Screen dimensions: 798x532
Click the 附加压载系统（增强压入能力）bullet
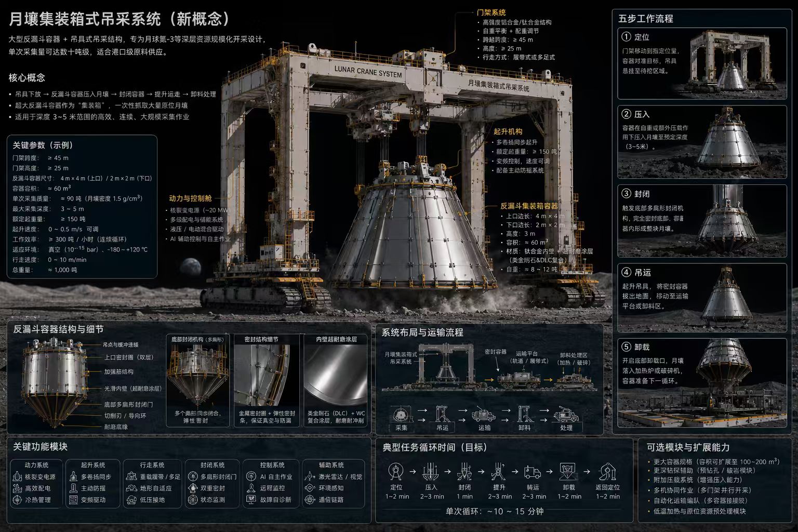point(697,480)
